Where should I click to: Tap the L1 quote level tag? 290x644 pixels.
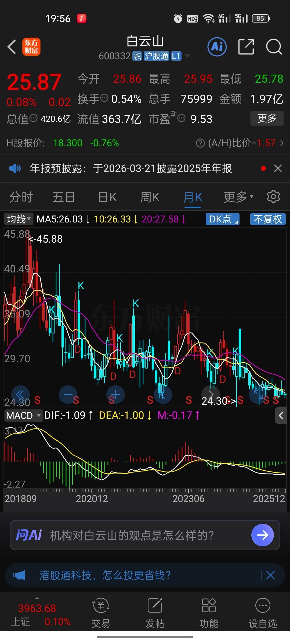(176, 56)
